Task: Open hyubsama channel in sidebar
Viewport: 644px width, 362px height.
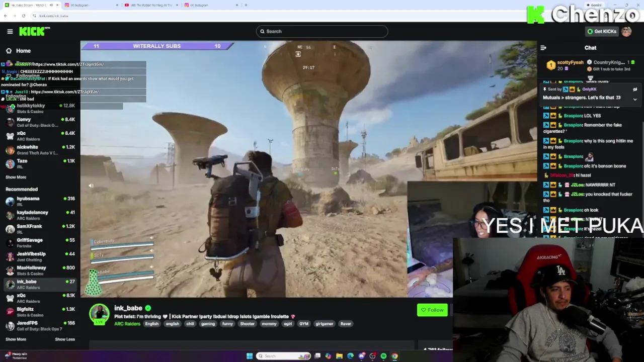Action: click(40, 201)
